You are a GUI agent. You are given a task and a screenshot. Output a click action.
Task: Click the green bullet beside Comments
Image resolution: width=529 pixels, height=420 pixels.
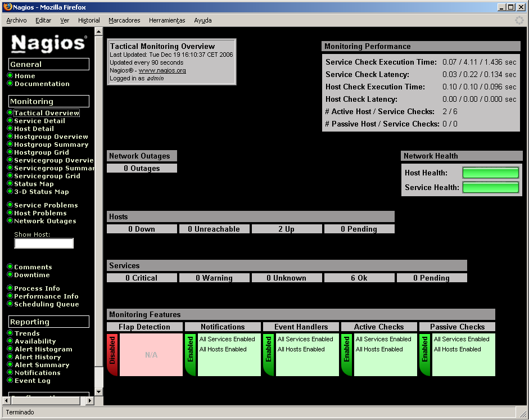tap(10, 267)
